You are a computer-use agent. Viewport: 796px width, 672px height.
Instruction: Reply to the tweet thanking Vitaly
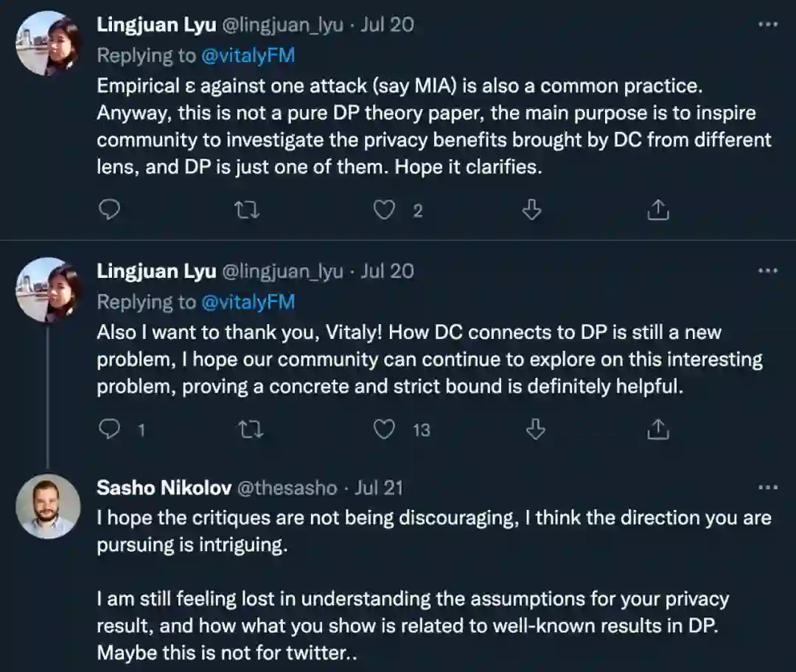[x=109, y=430]
